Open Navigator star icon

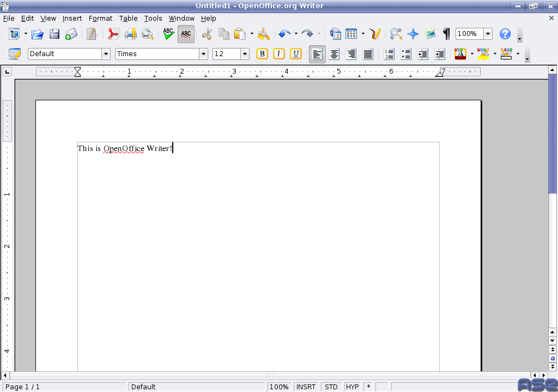point(413,34)
